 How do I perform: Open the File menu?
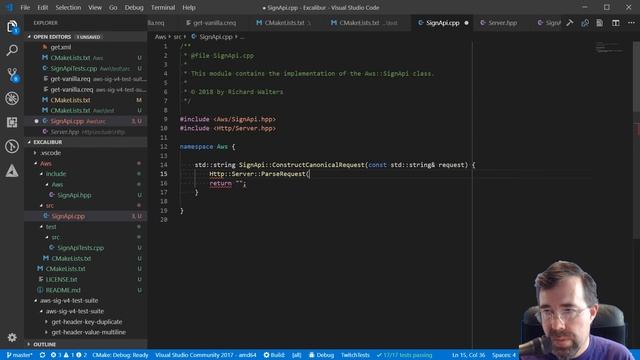pos(25,7)
